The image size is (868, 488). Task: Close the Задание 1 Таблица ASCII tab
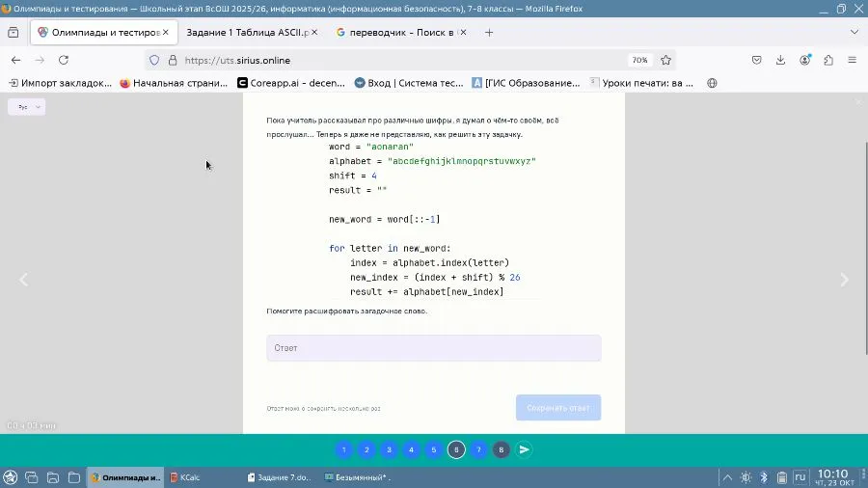(x=314, y=33)
